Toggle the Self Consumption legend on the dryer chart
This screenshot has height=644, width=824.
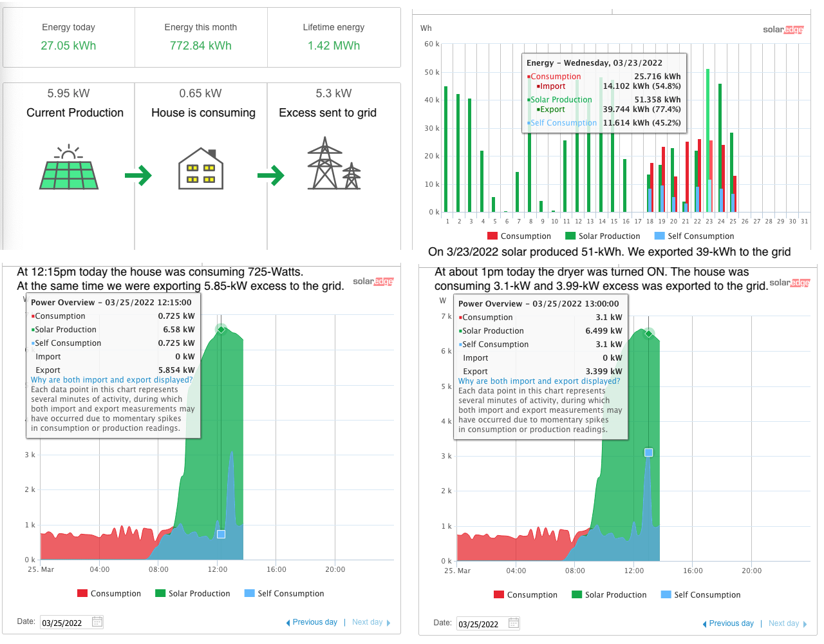coord(700,594)
